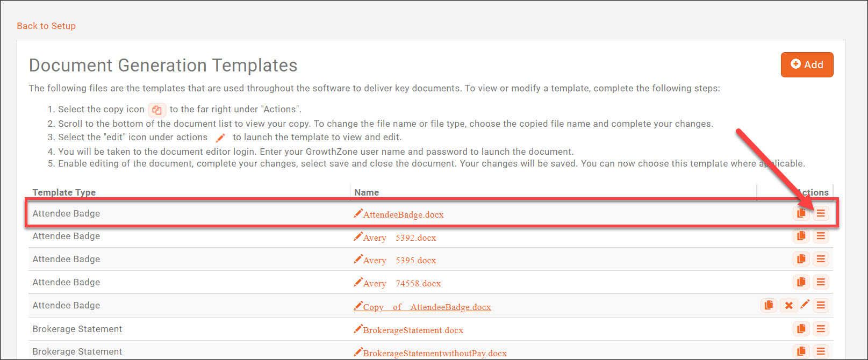Viewport: 868px width, 360px height.
Task: Delete the Copy of AttendeeBadge.docx template
Action: [788, 305]
